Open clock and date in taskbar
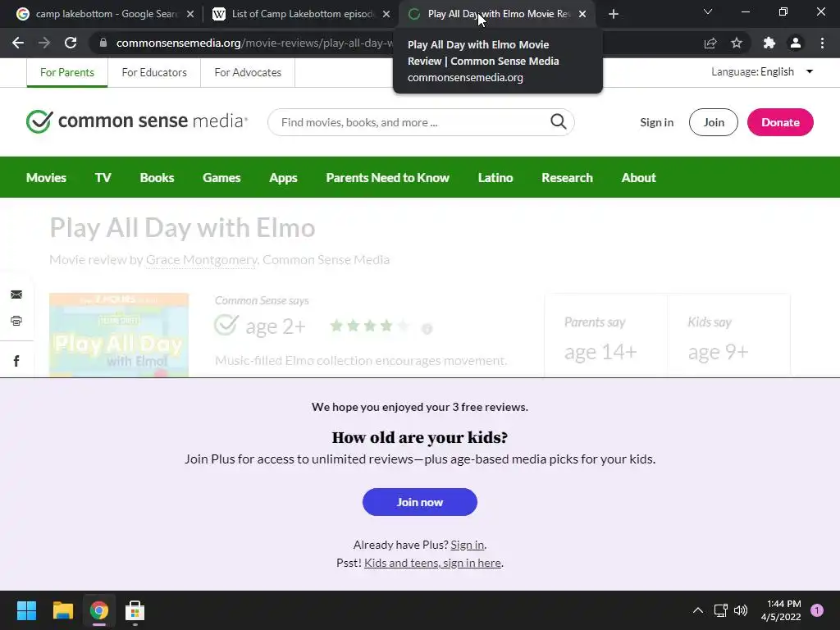This screenshot has width=840, height=630. point(781,610)
